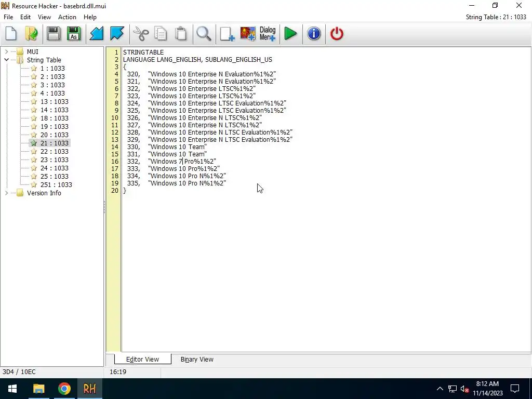Open the View menu
This screenshot has height=399, width=532.
(44, 17)
